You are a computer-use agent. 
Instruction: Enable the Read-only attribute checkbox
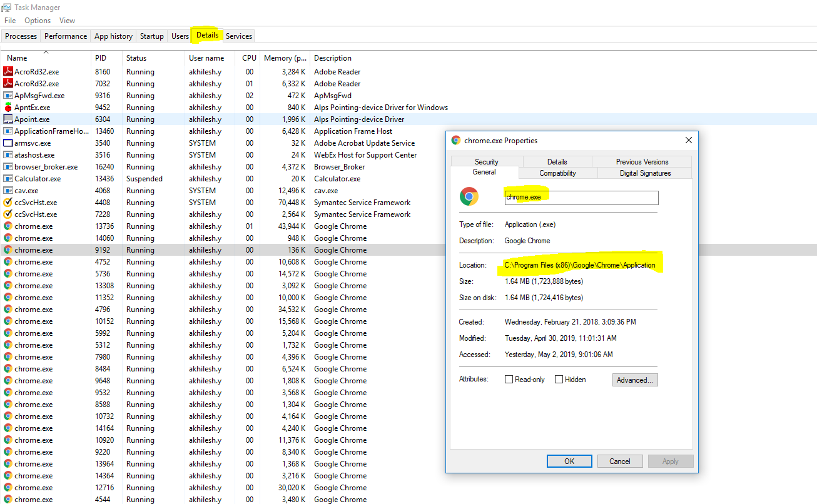pyautogui.click(x=509, y=379)
